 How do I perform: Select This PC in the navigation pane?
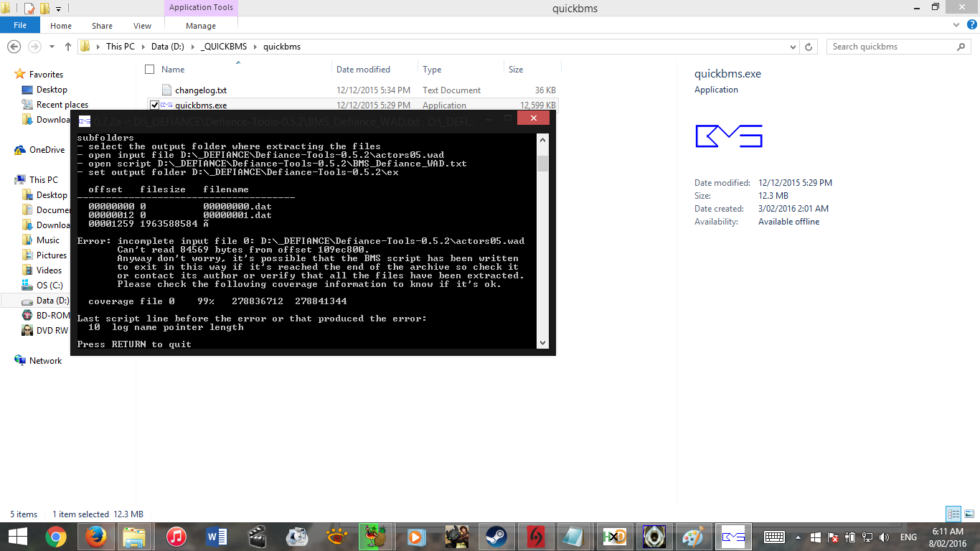(x=43, y=180)
